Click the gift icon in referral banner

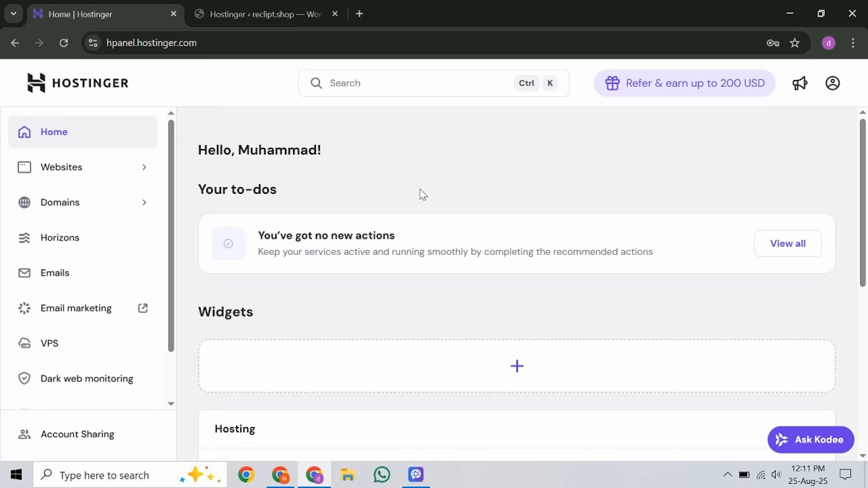tap(612, 83)
